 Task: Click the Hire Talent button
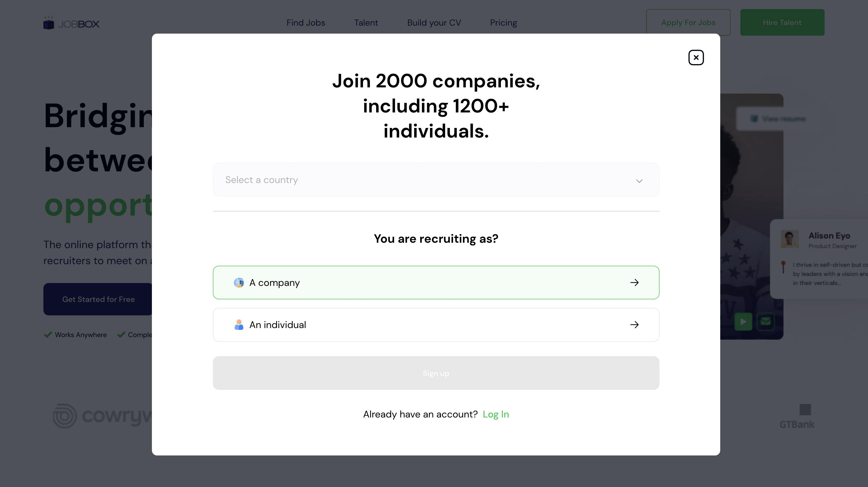782,22
